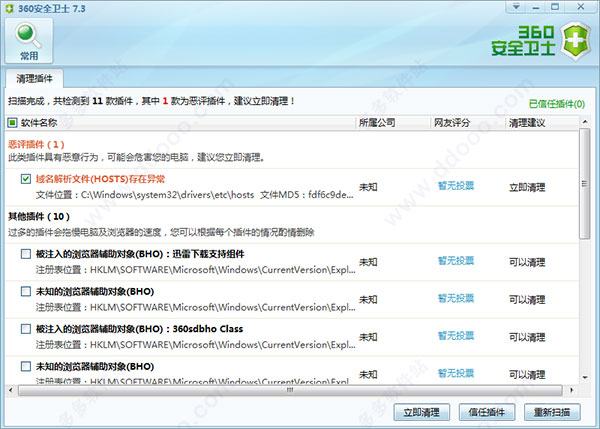
Task: Click 可以清理 suggestion in 迅雷下载支持组件 row
Action: (x=527, y=262)
